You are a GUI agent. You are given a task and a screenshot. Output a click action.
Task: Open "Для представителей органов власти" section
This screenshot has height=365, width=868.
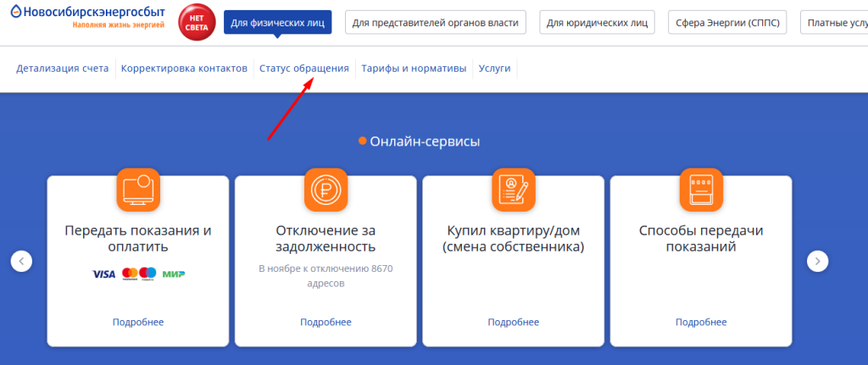[x=436, y=23]
